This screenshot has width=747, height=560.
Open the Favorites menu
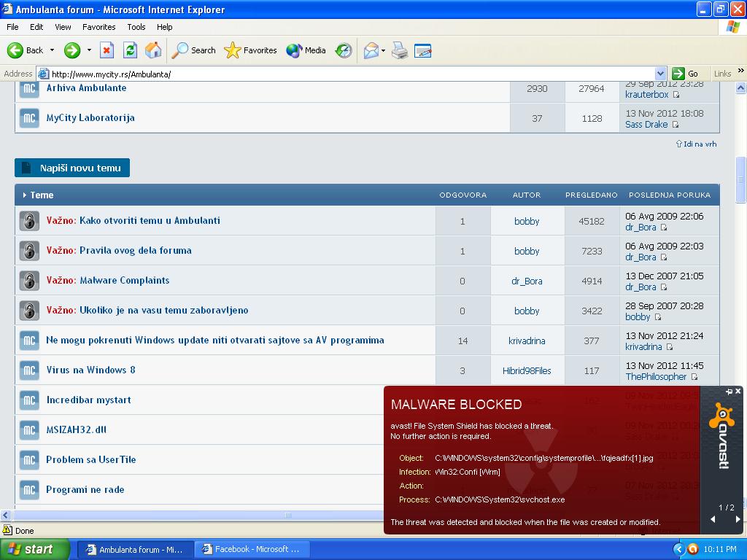98,27
